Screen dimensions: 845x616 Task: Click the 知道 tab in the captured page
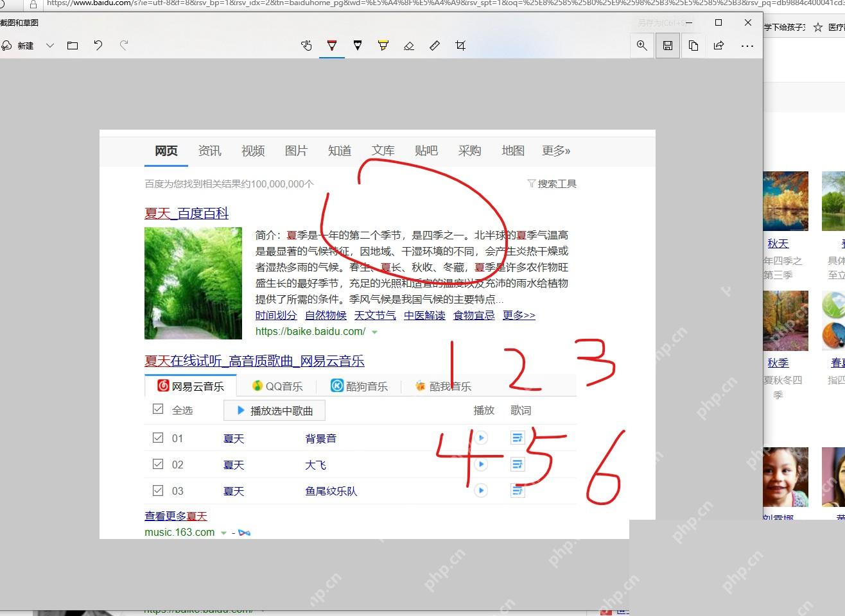pyautogui.click(x=340, y=151)
